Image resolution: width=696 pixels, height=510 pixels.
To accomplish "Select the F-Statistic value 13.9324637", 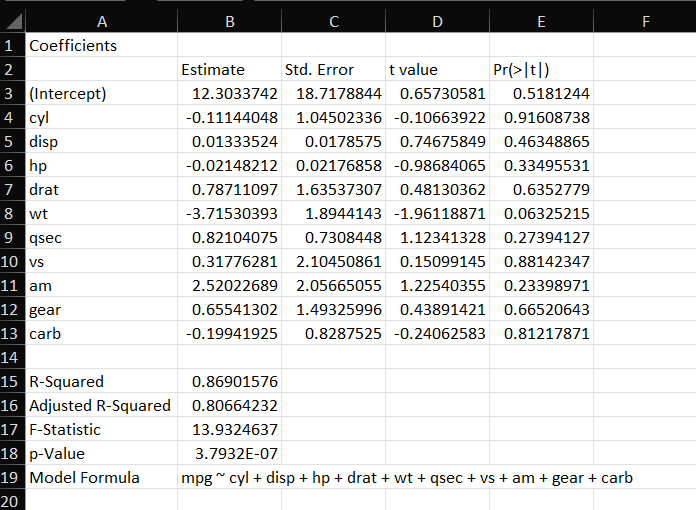I will coord(235,429).
